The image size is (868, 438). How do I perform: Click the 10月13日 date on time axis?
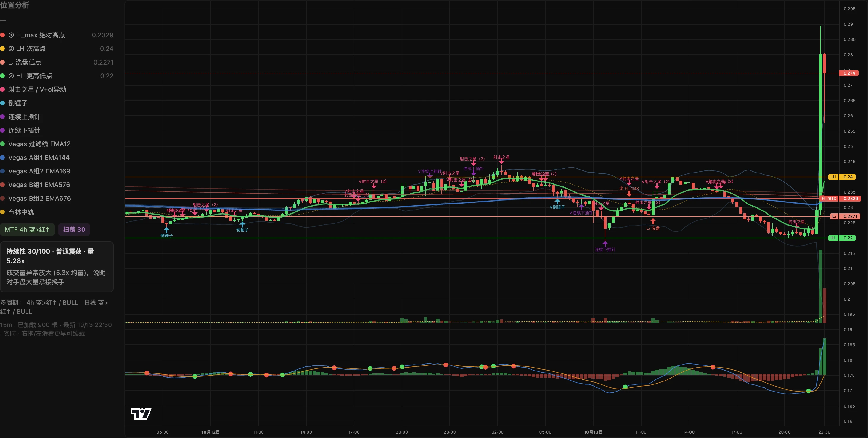(x=593, y=432)
